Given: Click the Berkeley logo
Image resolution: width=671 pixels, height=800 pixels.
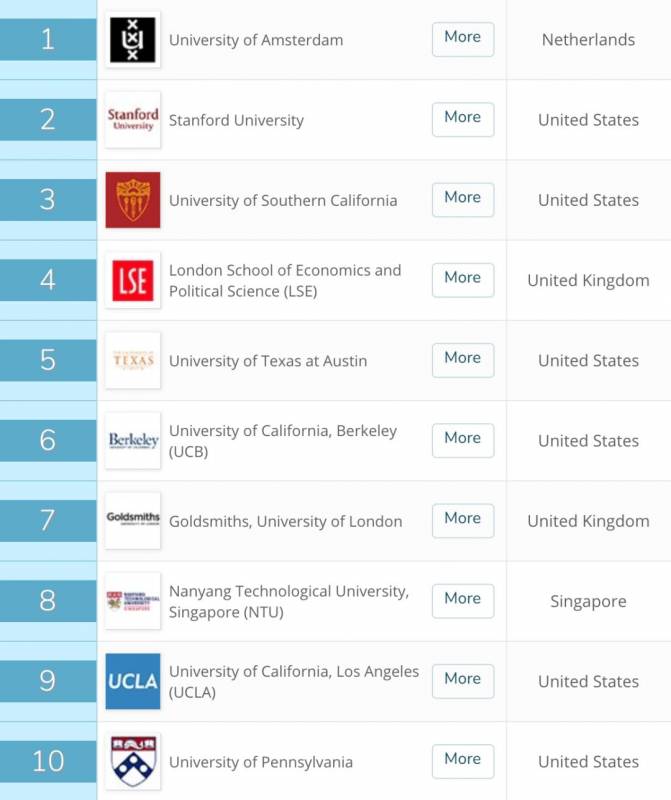Looking at the screenshot, I should 132,440.
